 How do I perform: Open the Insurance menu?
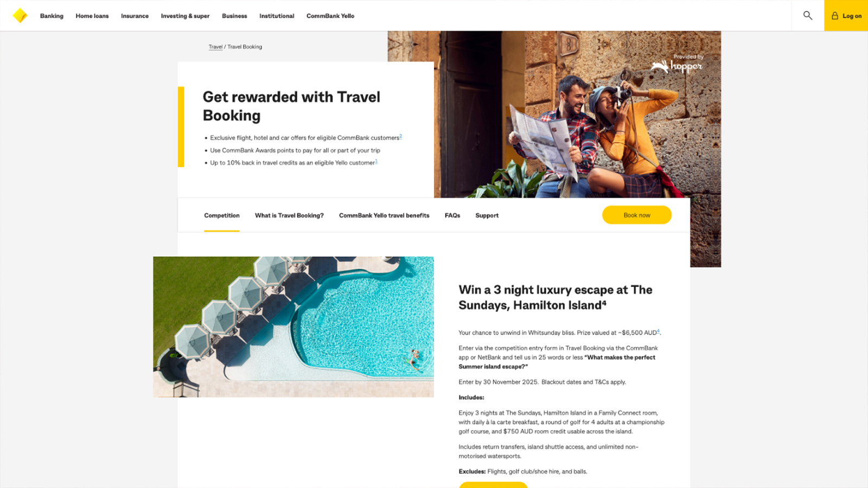coord(135,16)
